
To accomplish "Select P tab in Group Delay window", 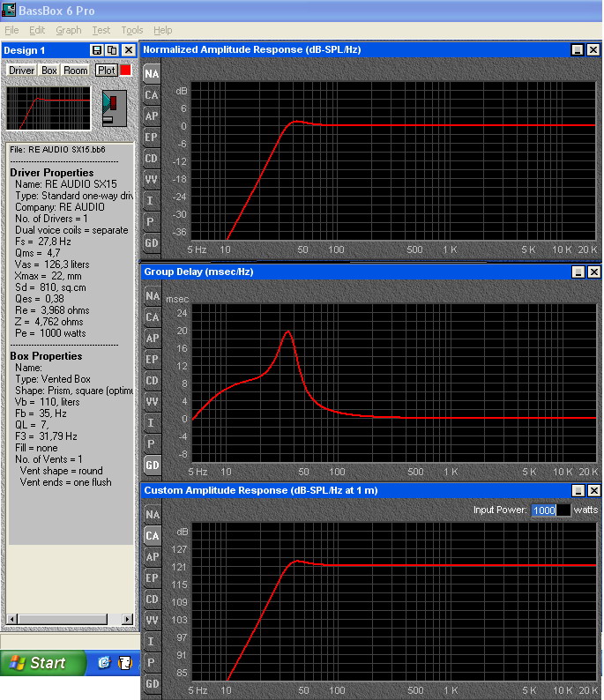I will [153, 443].
